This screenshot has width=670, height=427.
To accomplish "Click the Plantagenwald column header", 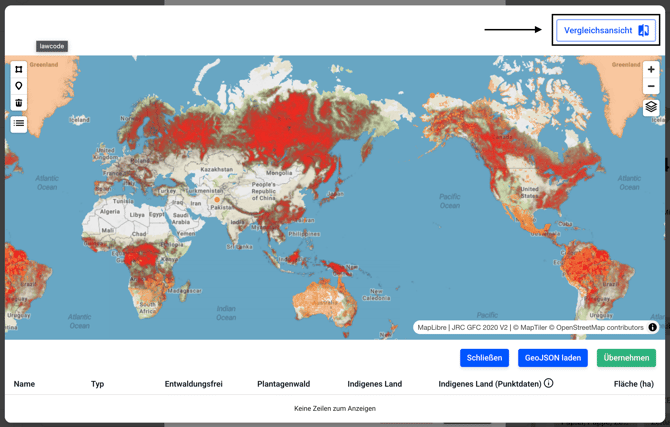I will coord(286,384).
